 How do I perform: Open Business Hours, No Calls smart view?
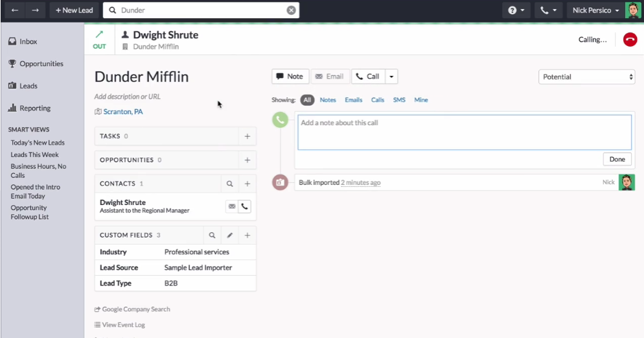pos(38,171)
